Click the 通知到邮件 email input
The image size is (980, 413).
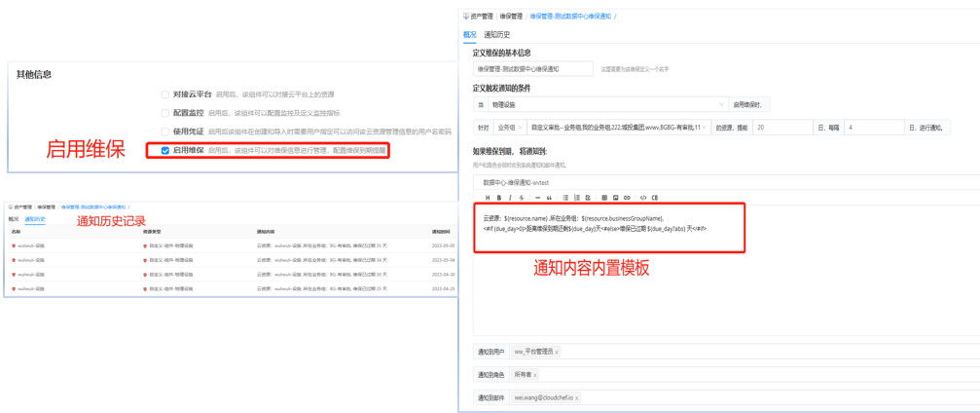(x=745, y=397)
